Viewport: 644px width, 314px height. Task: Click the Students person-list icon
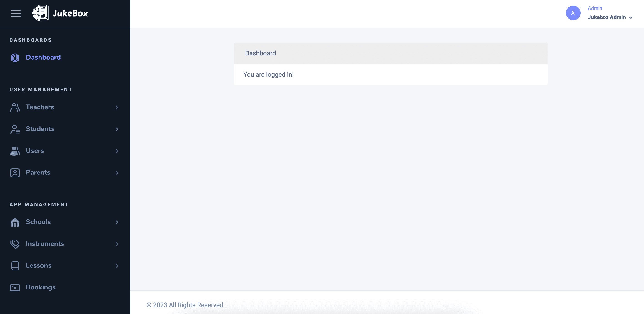tap(15, 129)
